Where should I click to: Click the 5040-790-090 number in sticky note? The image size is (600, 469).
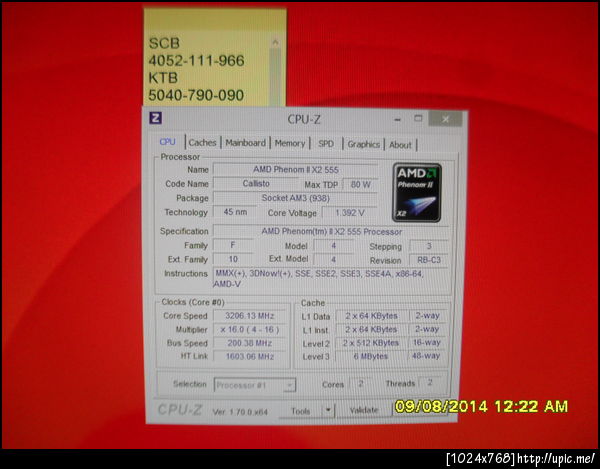coord(196,95)
